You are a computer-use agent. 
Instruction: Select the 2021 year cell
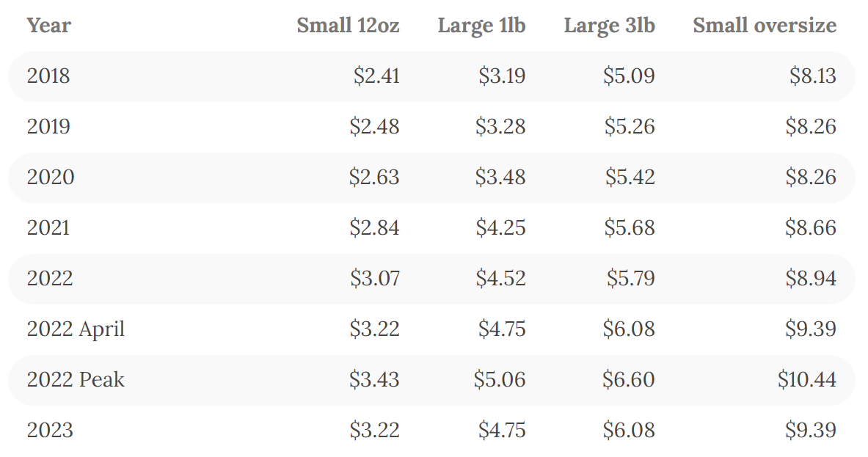pyautogui.click(x=48, y=228)
